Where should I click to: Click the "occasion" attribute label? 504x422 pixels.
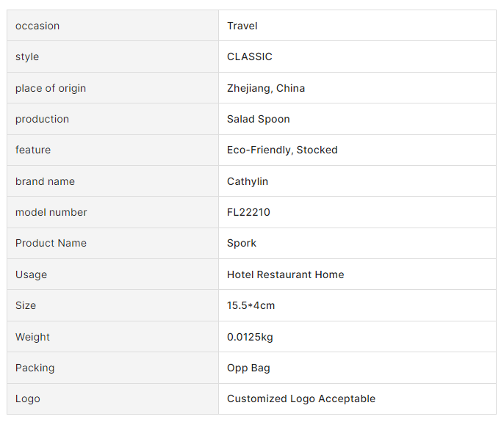[x=37, y=26]
